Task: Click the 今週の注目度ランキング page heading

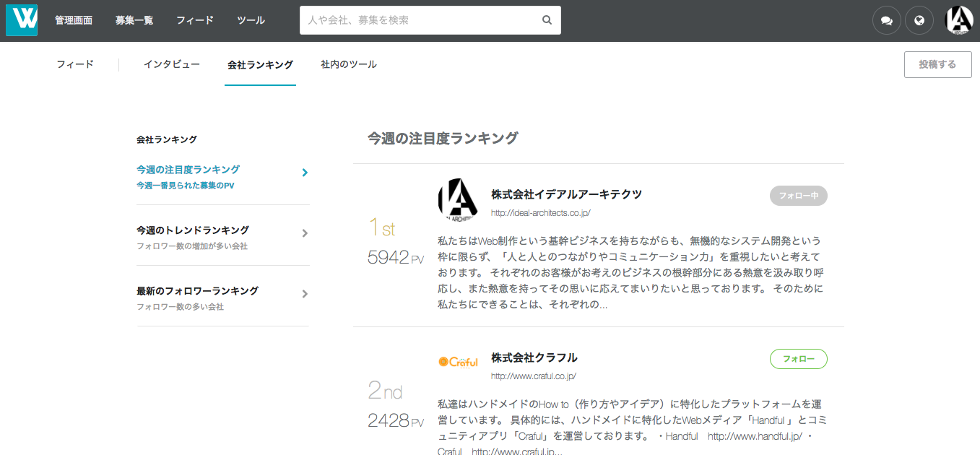Action: click(x=443, y=138)
